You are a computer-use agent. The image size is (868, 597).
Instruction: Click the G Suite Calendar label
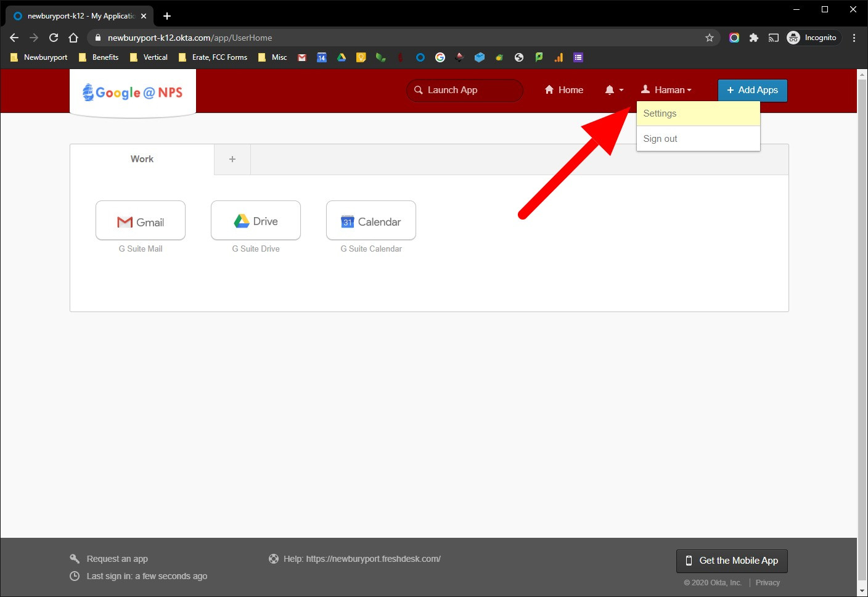(371, 249)
